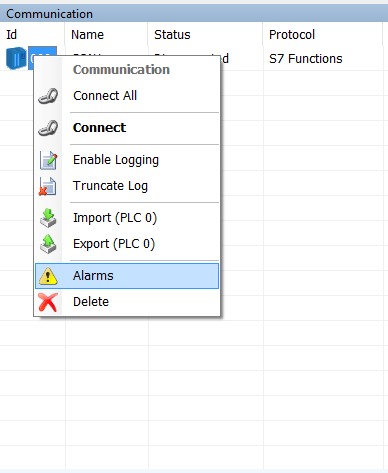Click the green up-arrow Export icon
388x473 pixels.
point(48,244)
